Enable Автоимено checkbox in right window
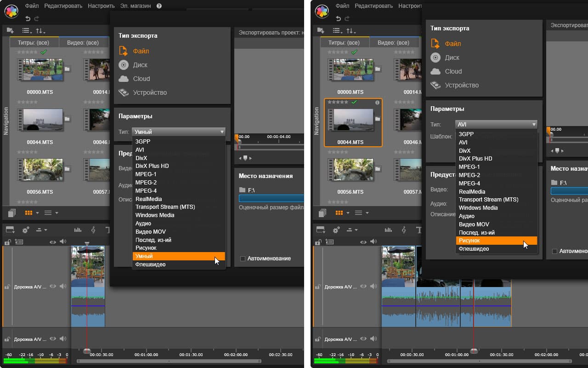 [554, 251]
